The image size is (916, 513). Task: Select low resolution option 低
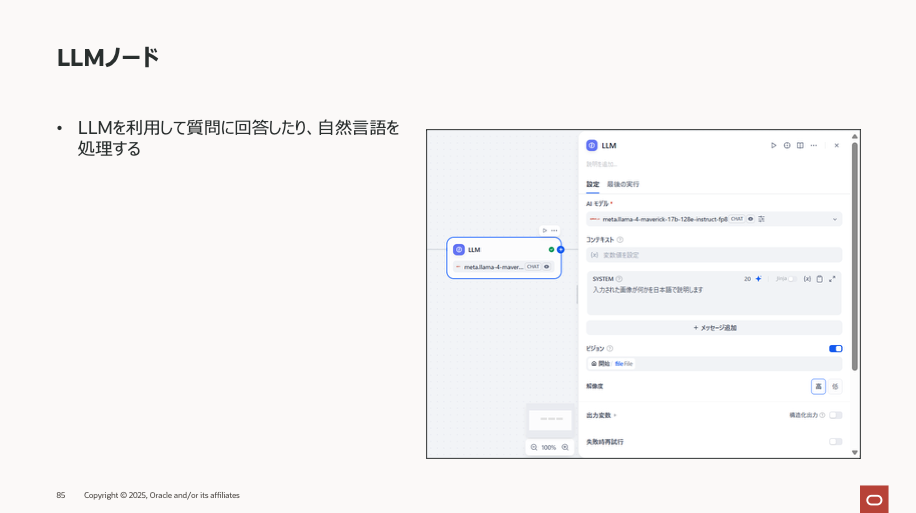click(835, 386)
